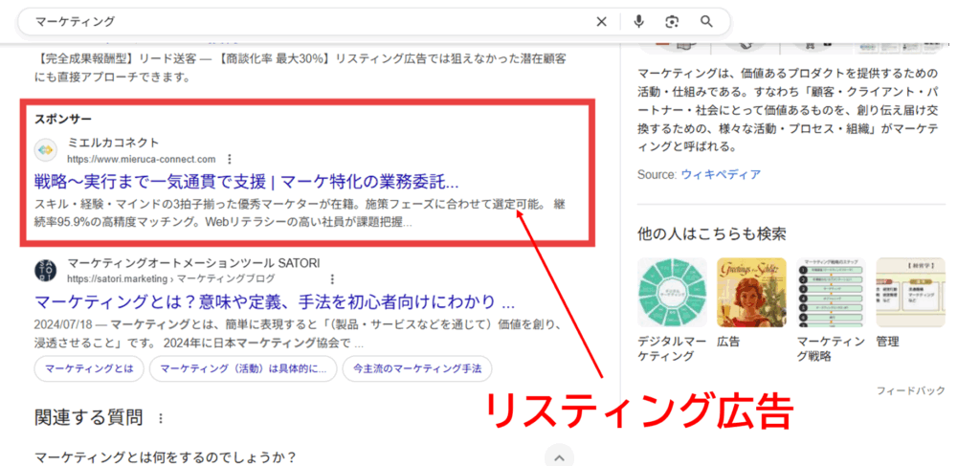Click the Wikipedia definition paragraph about マーケティング
Viewport: 980px width, 466px height.
pyautogui.click(x=789, y=110)
